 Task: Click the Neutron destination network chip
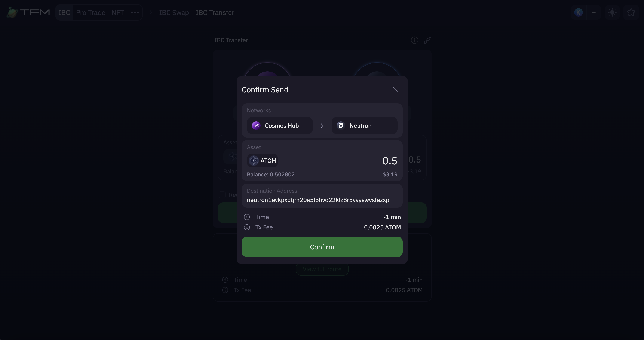tap(364, 126)
